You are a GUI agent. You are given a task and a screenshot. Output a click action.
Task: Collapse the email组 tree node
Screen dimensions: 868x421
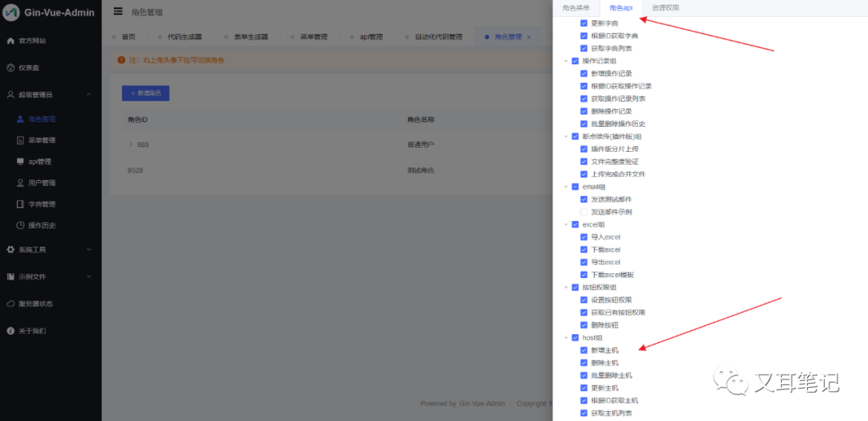566,186
